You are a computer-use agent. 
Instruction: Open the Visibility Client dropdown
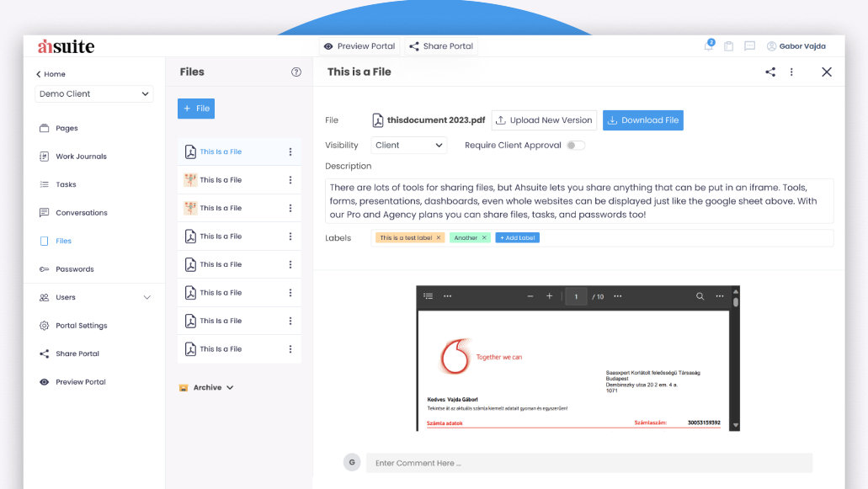tap(409, 146)
